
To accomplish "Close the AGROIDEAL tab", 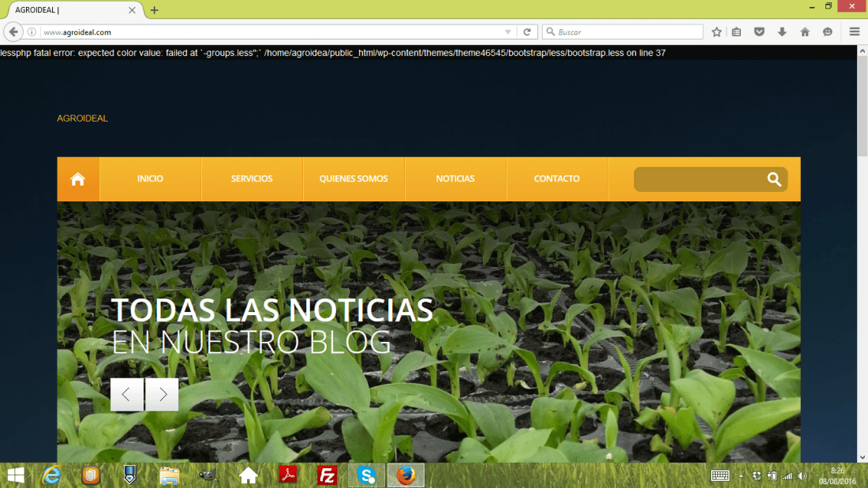I will [x=132, y=10].
